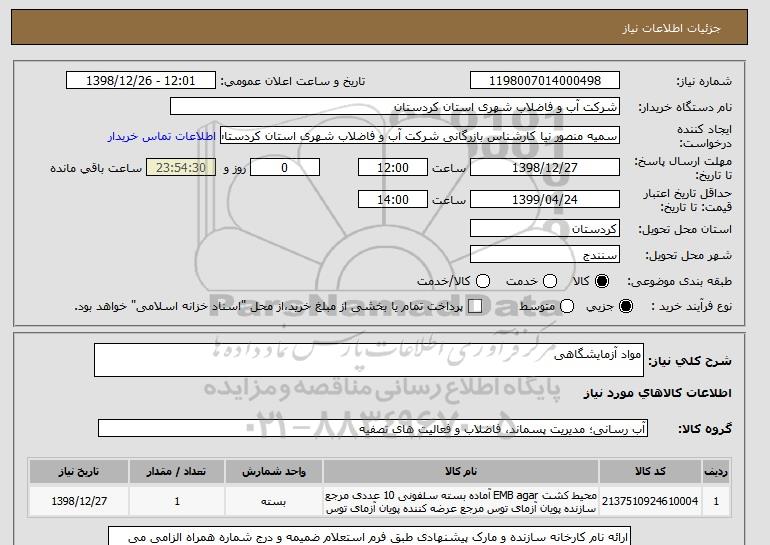Click the price validity time 14:00 field
Image resolution: width=770 pixels, height=545 pixels.
click(x=393, y=199)
